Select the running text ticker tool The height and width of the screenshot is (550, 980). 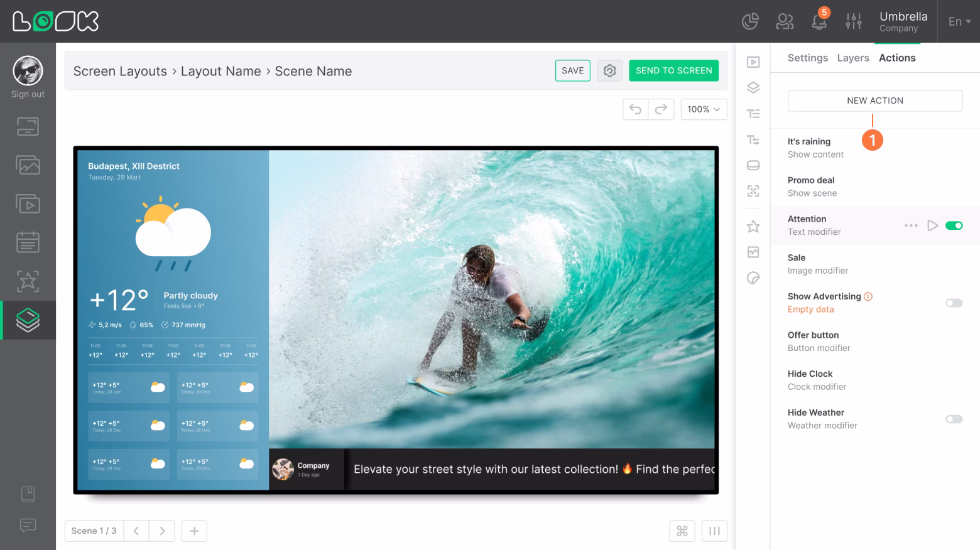tap(753, 139)
